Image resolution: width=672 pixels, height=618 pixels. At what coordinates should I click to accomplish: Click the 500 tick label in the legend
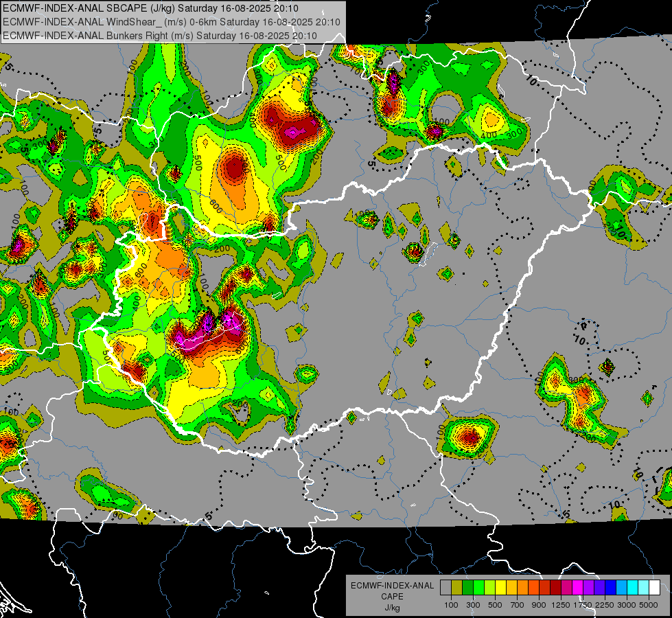(x=495, y=605)
